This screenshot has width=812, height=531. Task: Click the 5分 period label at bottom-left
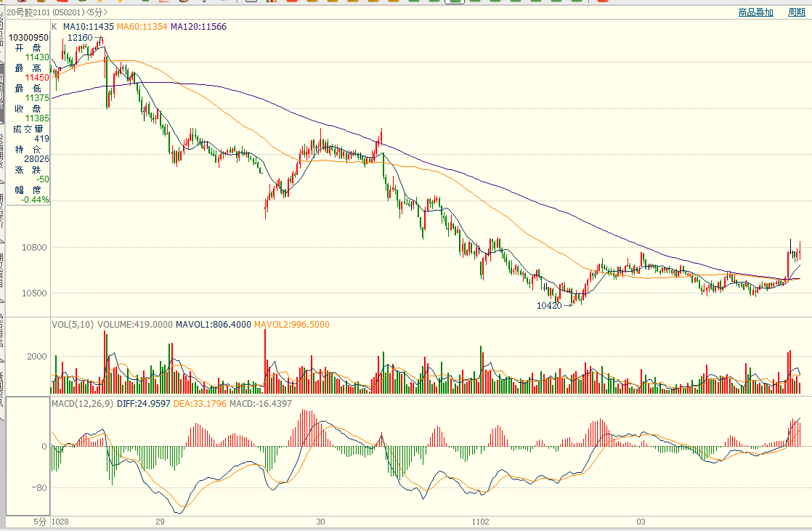(x=39, y=522)
